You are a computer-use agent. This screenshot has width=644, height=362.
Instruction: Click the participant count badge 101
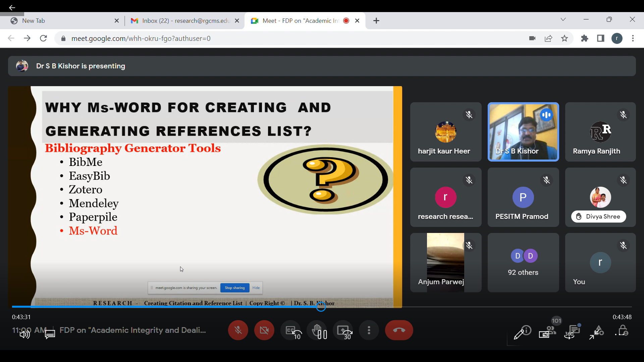[x=556, y=321]
